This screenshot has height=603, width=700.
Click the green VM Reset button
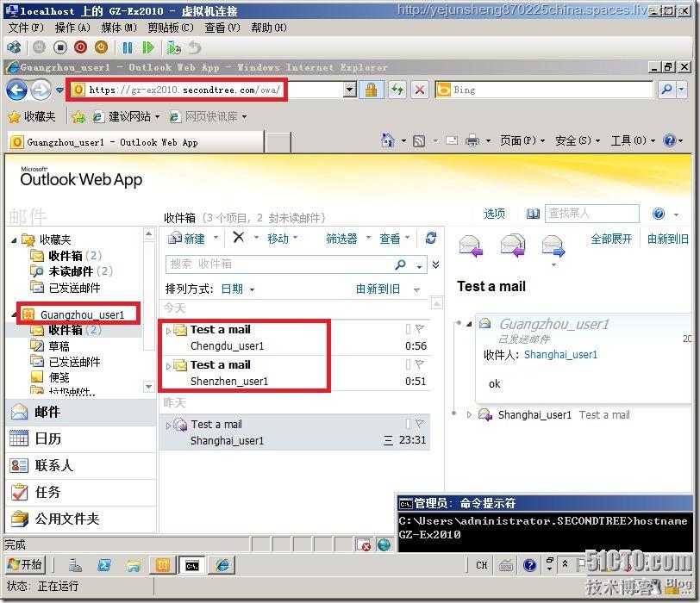147,47
